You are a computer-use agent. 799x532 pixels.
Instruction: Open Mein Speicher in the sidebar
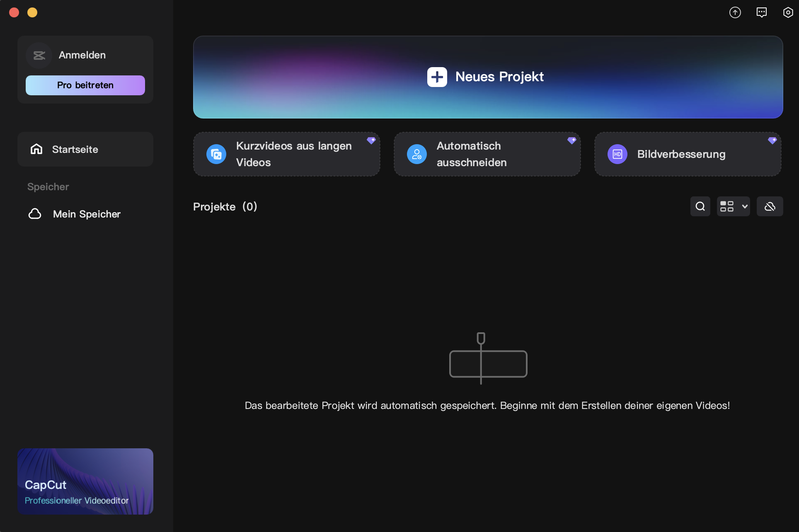tap(86, 214)
